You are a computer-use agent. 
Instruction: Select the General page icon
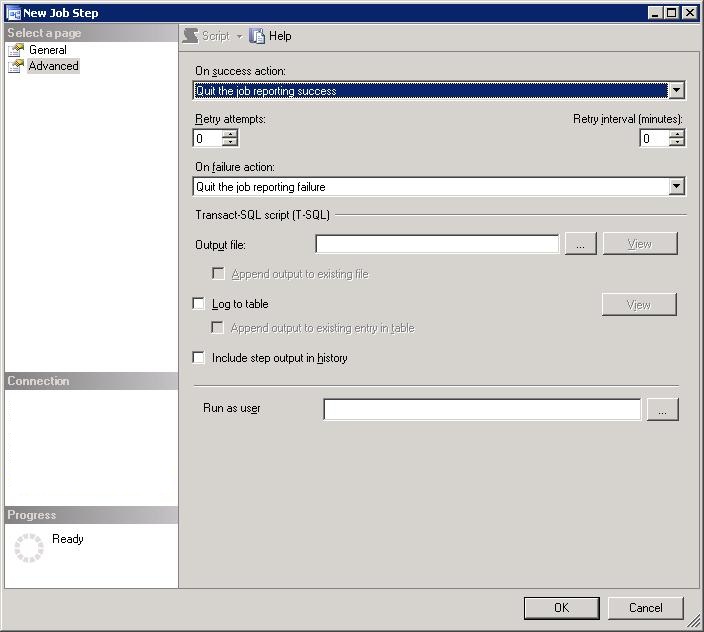coord(16,50)
